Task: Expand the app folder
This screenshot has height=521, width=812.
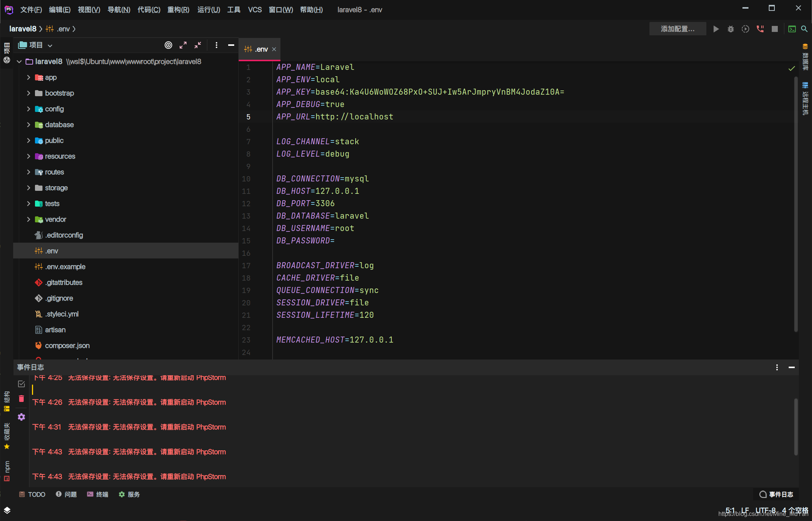Action: click(29, 77)
